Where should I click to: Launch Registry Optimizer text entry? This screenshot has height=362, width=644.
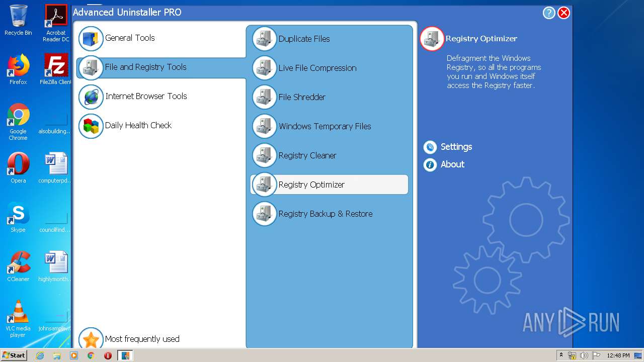point(312,185)
